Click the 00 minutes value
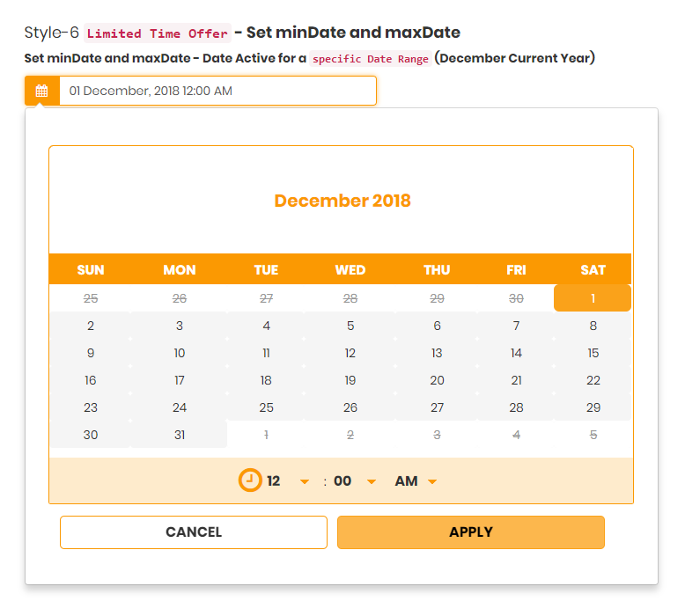Image resolution: width=685 pixels, height=616 pixels. click(x=342, y=481)
